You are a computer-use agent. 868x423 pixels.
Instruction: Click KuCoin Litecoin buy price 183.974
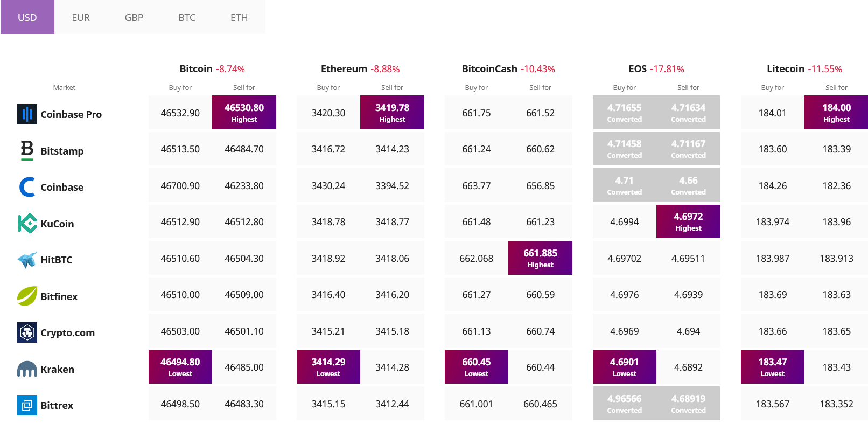773,221
